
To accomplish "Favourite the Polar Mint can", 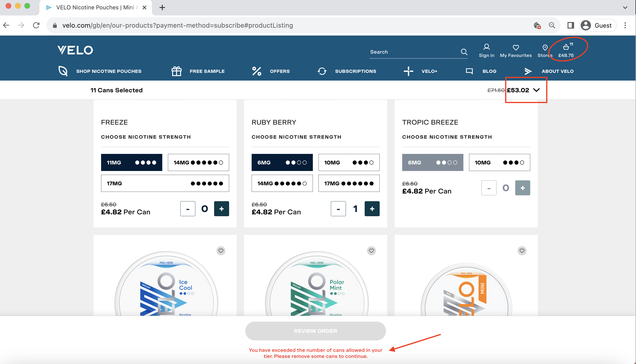I will tap(371, 250).
